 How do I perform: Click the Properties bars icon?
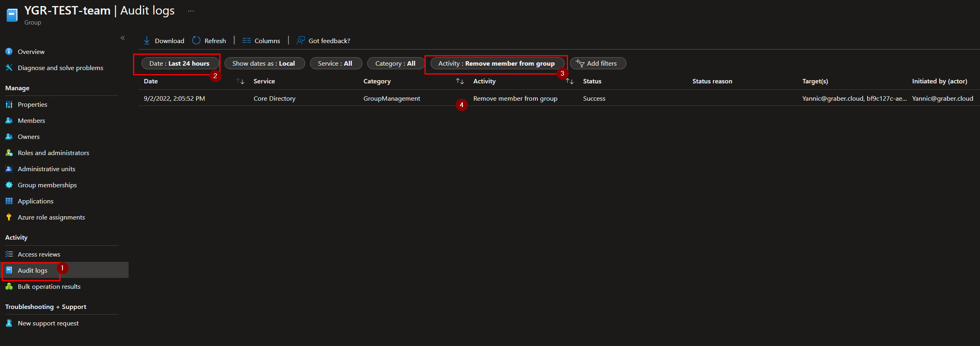click(9, 104)
